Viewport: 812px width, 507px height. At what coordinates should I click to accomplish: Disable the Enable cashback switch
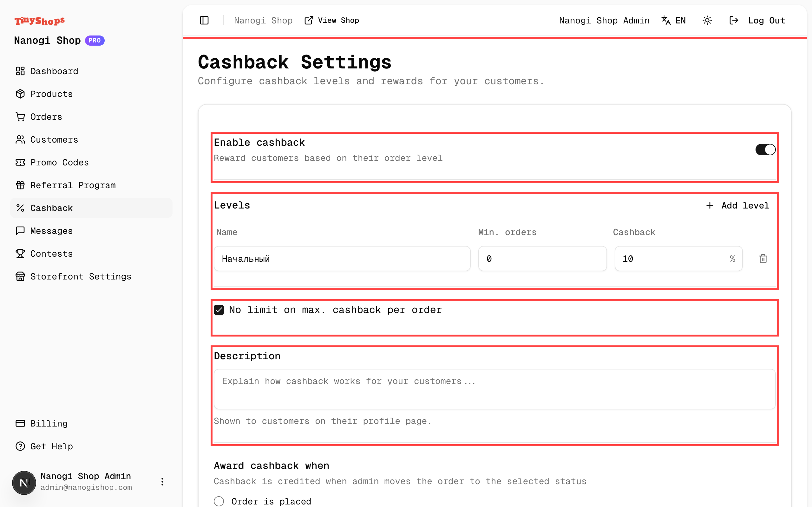coord(765,150)
